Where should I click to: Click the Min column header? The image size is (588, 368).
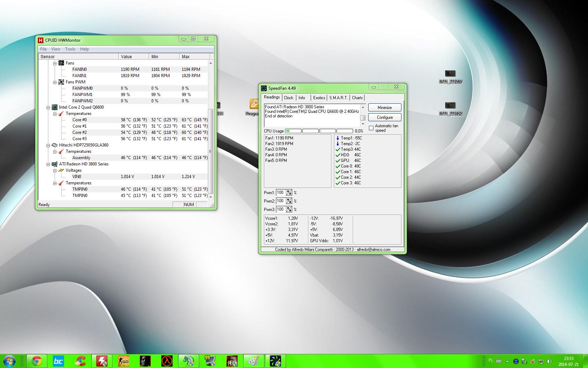(x=164, y=56)
